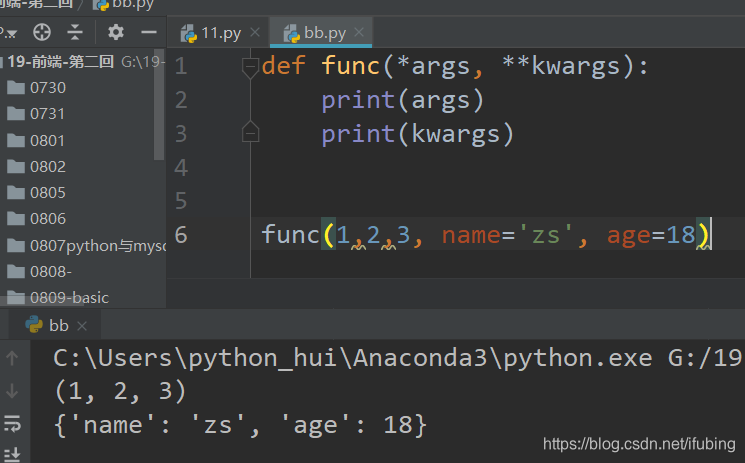Viewport: 745px width, 463px height.
Task: Click the dictionary output line in console
Action: 240,425
